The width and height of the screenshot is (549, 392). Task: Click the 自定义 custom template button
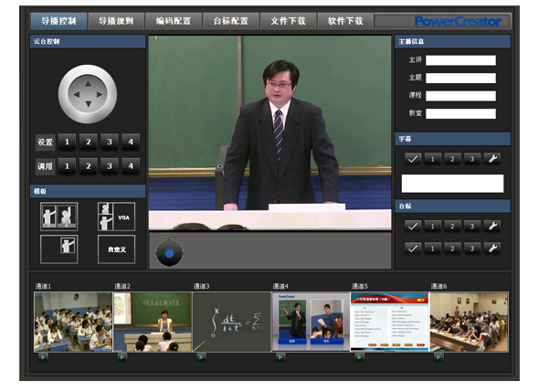pos(116,249)
